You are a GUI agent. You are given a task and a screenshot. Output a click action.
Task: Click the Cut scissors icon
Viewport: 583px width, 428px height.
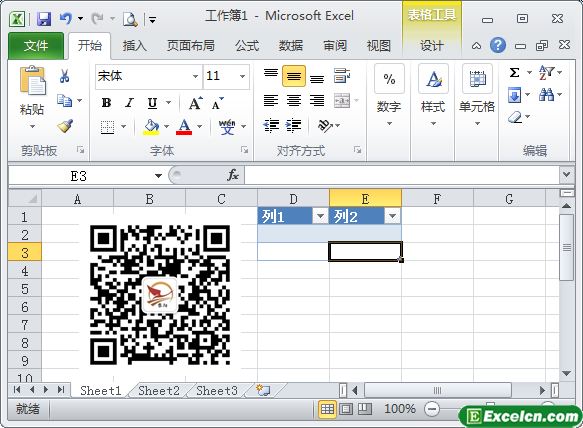click(64, 76)
